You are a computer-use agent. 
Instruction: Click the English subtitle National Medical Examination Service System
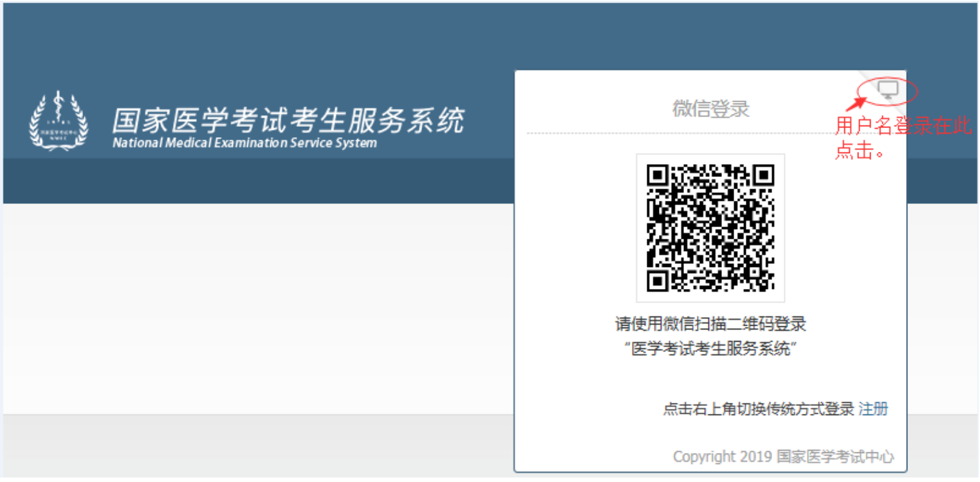coord(245,143)
